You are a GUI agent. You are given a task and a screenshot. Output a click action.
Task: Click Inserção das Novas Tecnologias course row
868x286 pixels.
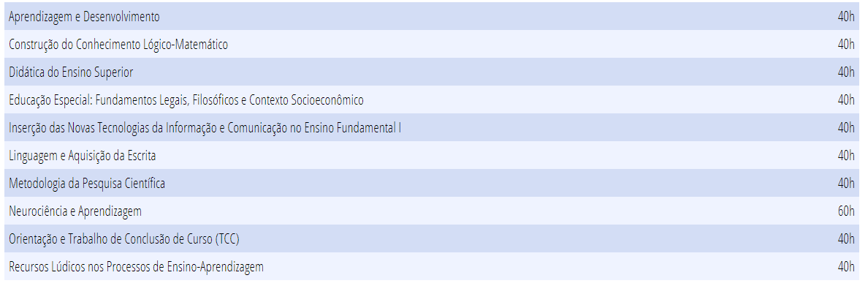coord(432,127)
